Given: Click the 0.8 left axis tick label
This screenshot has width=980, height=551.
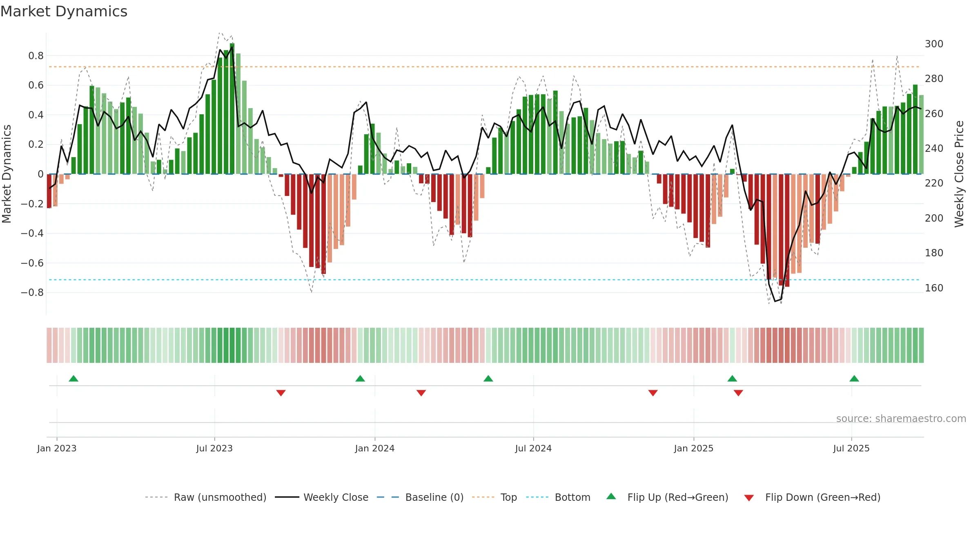Looking at the screenshot, I should 36,56.
